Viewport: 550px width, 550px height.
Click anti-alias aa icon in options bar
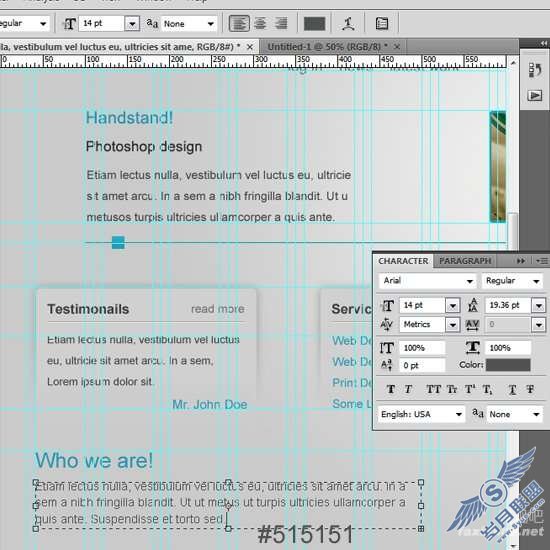152,24
